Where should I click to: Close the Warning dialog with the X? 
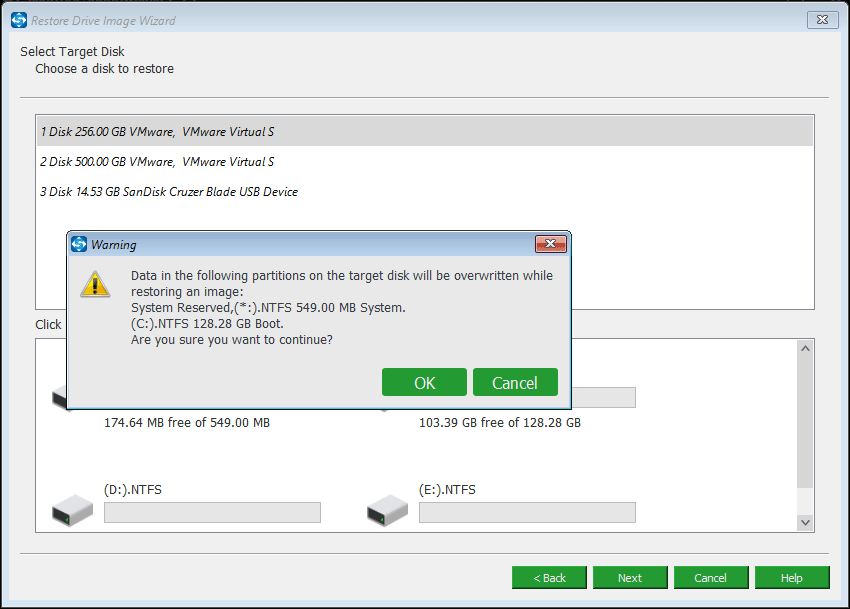[x=551, y=244]
